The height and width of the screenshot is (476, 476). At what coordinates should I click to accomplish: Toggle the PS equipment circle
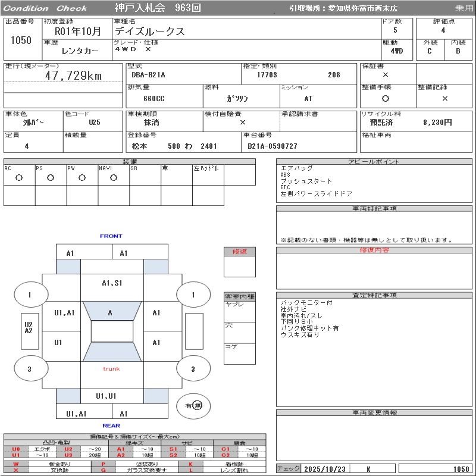point(51,177)
